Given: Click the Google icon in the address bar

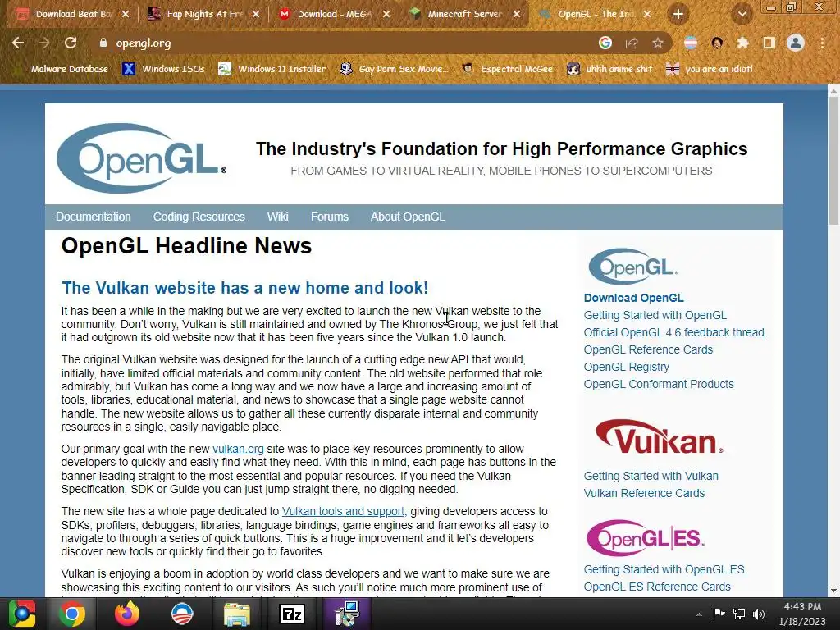Looking at the screenshot, I should click(605, 43).
